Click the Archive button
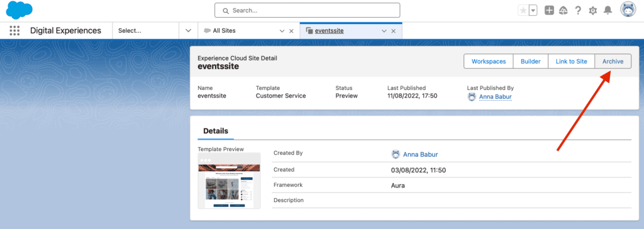644x229 pixels. click(x=613, y=61)
